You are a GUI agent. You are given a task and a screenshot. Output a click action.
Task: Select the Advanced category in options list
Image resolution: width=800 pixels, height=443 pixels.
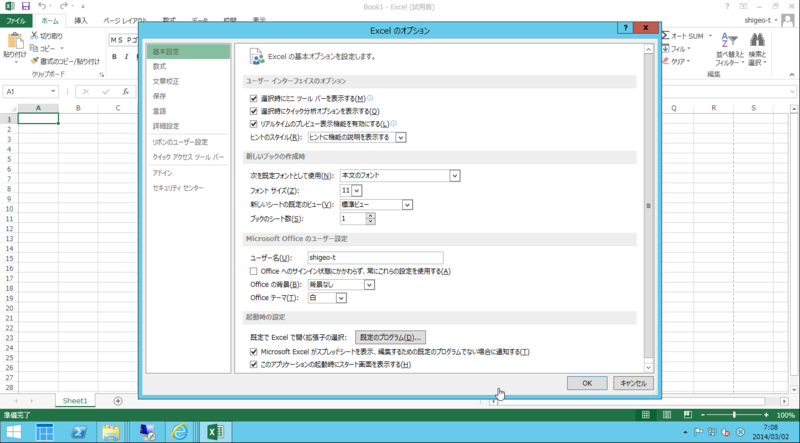tap(188, 126)
